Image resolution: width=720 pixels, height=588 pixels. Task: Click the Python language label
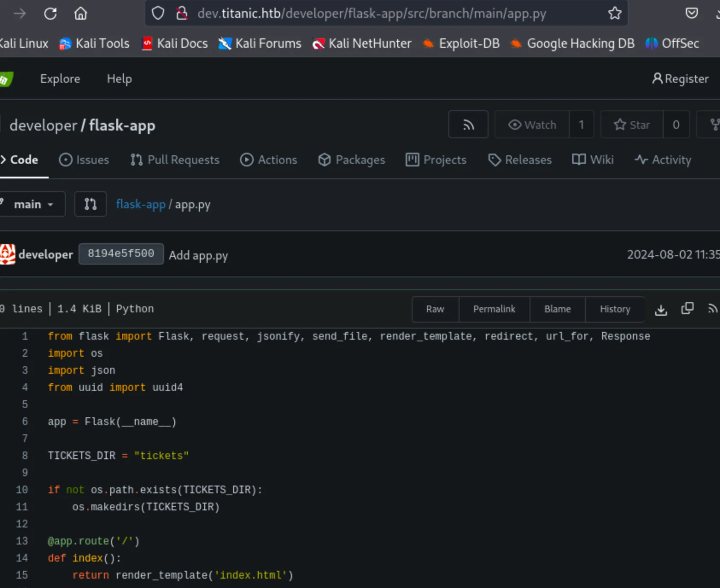(135, 309)
